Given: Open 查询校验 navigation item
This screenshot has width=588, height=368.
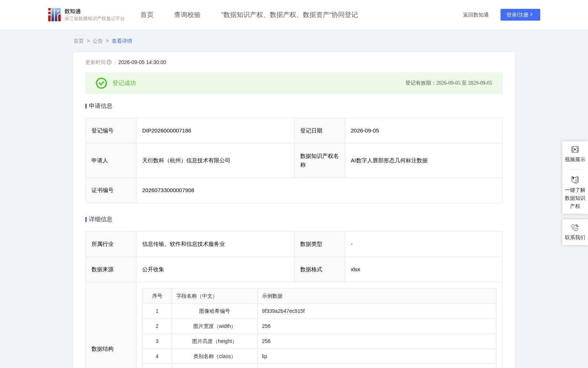Looking at the screenshot, I should click(x=187, y=15).
